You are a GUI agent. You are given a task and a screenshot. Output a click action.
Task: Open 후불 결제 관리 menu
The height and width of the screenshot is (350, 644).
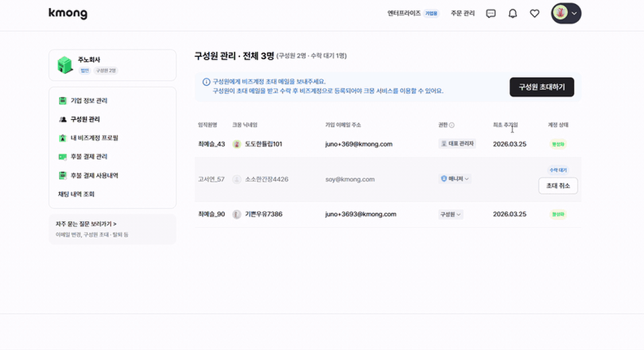click(x=89, y=157)
